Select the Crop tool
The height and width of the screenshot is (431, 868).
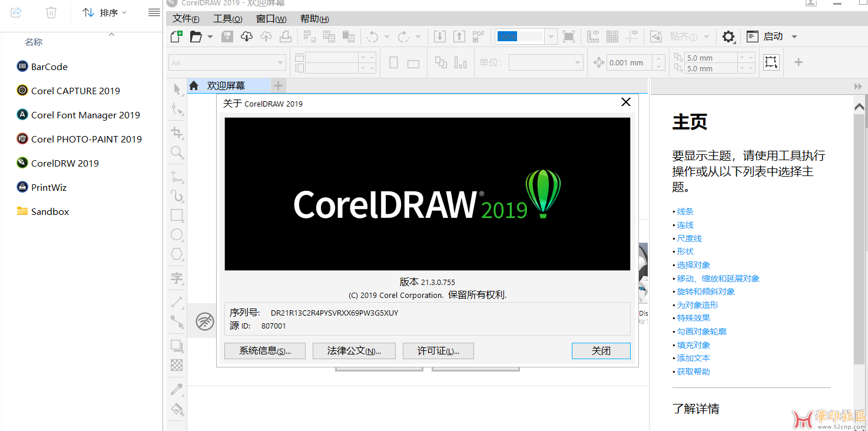click(x=177, y=132)
